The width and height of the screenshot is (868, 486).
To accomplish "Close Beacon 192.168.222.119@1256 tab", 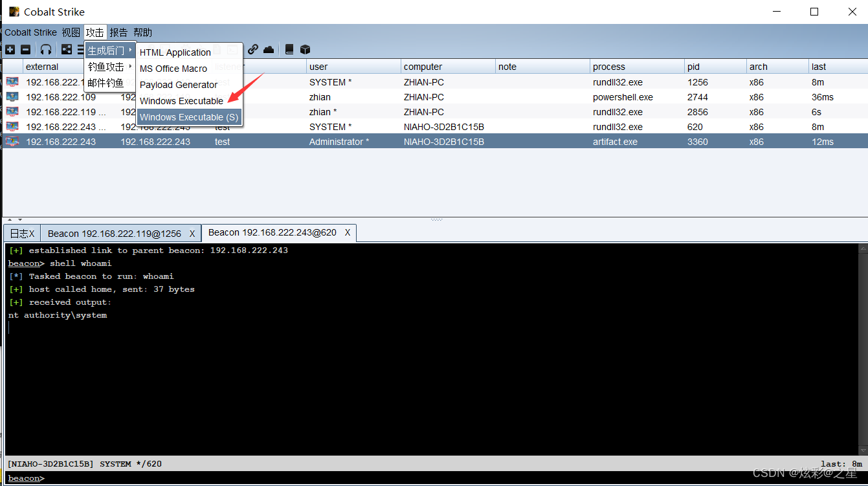I will tap(192, 234).
